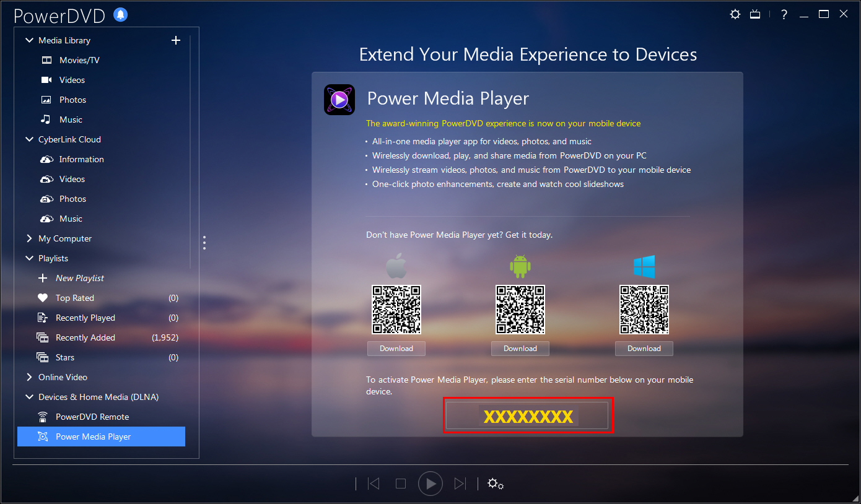
Task: Click the QR code under Android logo
Action: [520, 310]
